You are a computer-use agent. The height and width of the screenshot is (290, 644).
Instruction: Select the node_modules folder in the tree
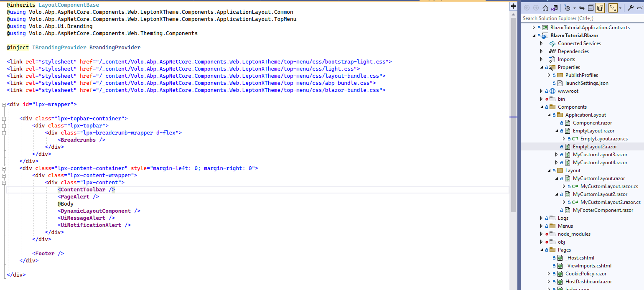[x=574, y=234]
